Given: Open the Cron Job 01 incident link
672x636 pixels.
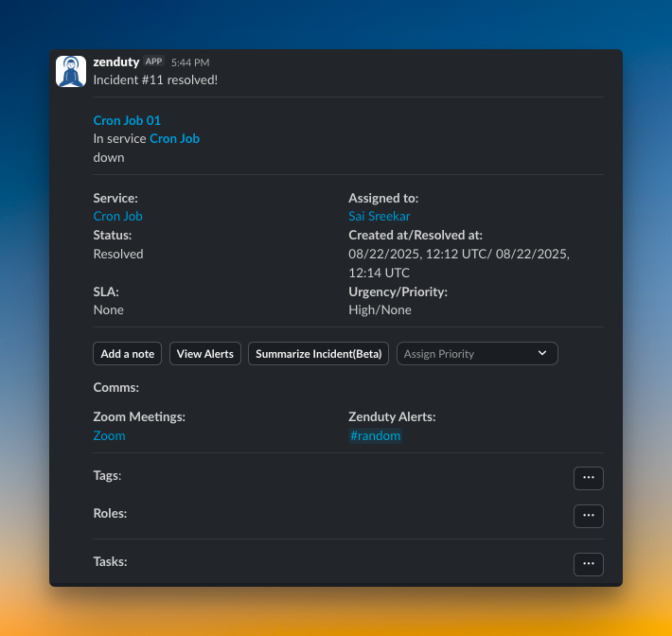Looking at the screenshot, I should coord(127,120).
